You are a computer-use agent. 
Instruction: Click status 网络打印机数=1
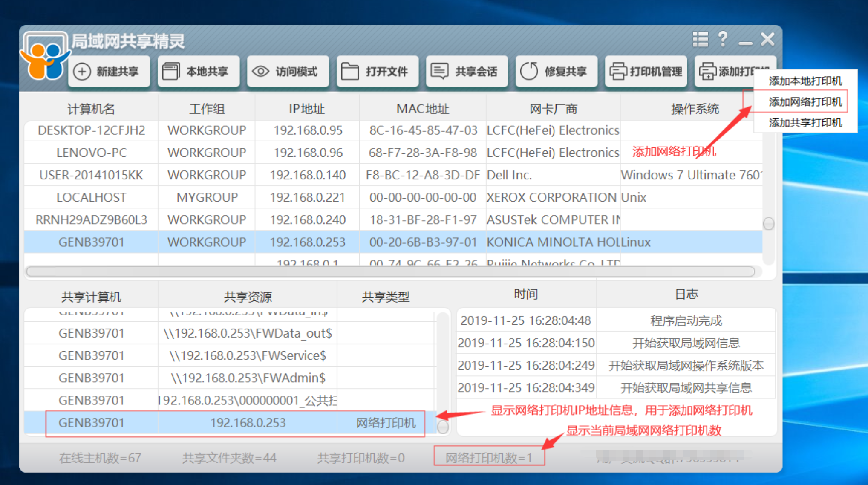[x=489, y=458]
